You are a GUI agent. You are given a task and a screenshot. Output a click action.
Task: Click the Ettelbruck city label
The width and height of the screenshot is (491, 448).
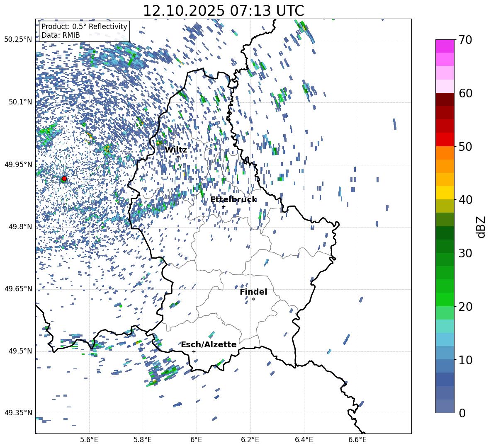(x=233, y=200)
